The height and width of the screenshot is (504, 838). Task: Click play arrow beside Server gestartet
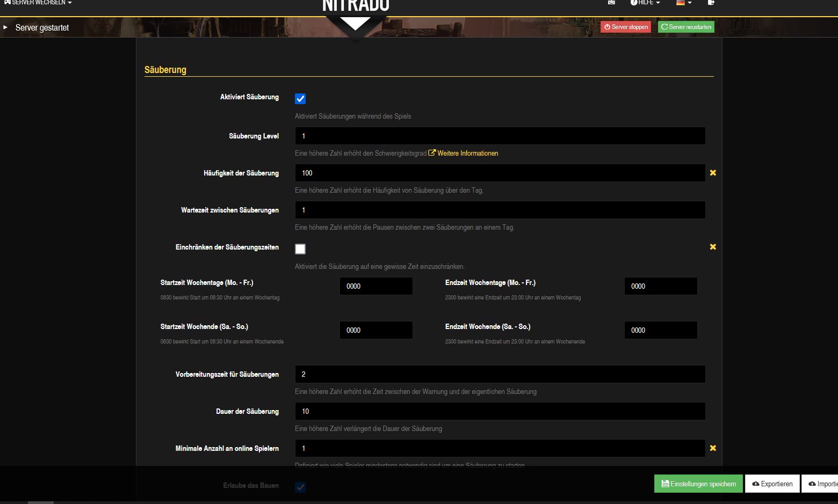point(5,27)
